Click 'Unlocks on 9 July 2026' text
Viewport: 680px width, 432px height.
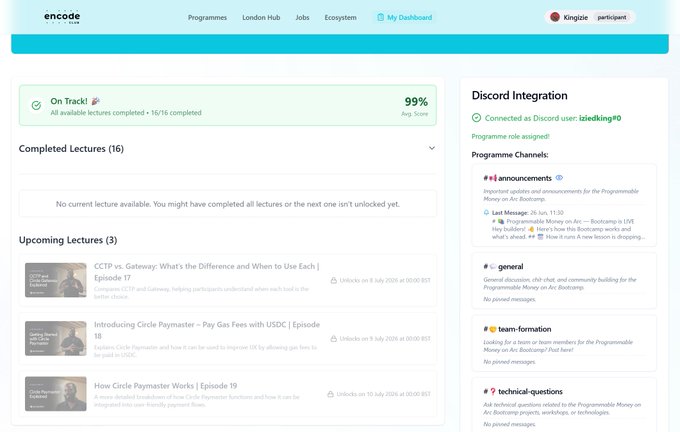point(385,339)
